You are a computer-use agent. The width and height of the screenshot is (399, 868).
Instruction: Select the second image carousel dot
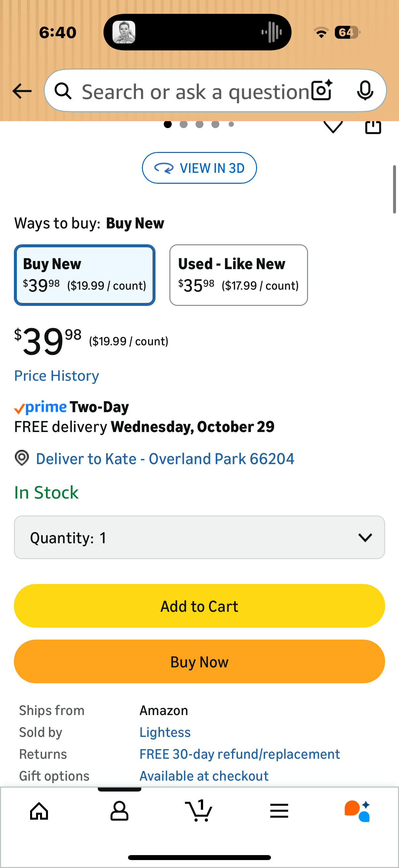pos(184,124)
